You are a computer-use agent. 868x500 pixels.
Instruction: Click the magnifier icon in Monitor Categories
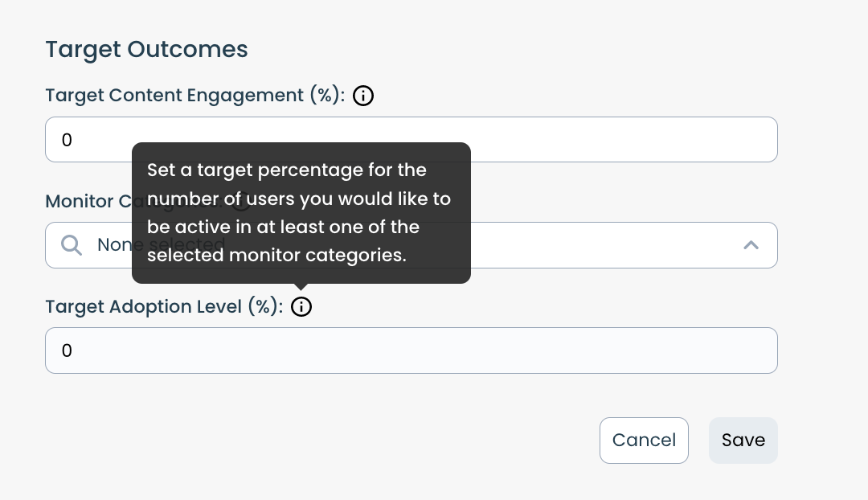(x=72, y=245)
